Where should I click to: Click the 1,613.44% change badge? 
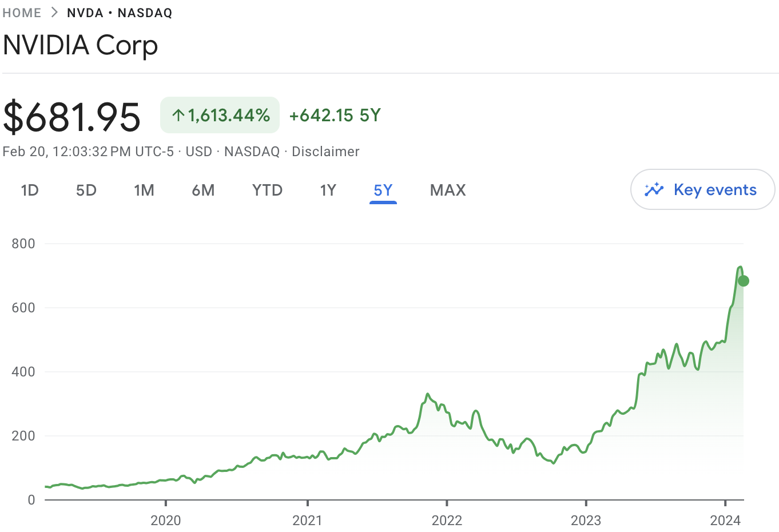220,116
